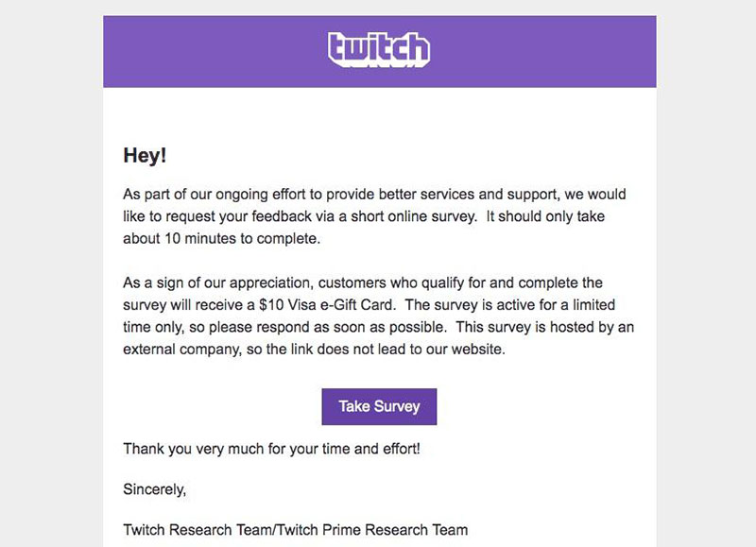
Task: Click the "about 10 minutes to complete" text
Action: click(220, 239)
